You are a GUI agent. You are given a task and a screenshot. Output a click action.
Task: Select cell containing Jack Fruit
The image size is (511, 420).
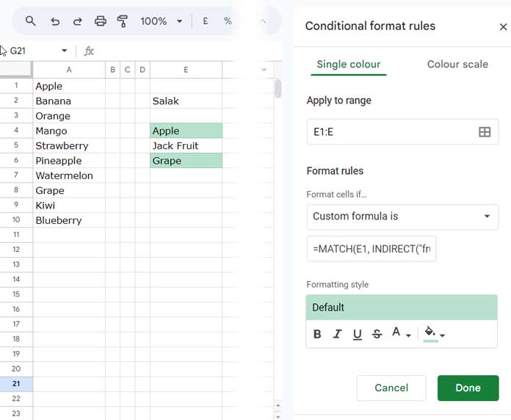[x=186, y=145]
